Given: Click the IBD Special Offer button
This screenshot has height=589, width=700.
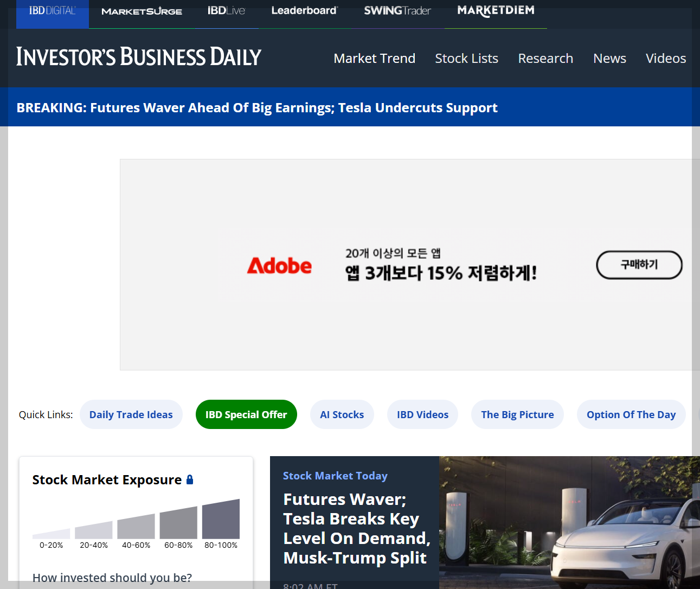Looking at the screenshot, I should (x=246, y=414).
